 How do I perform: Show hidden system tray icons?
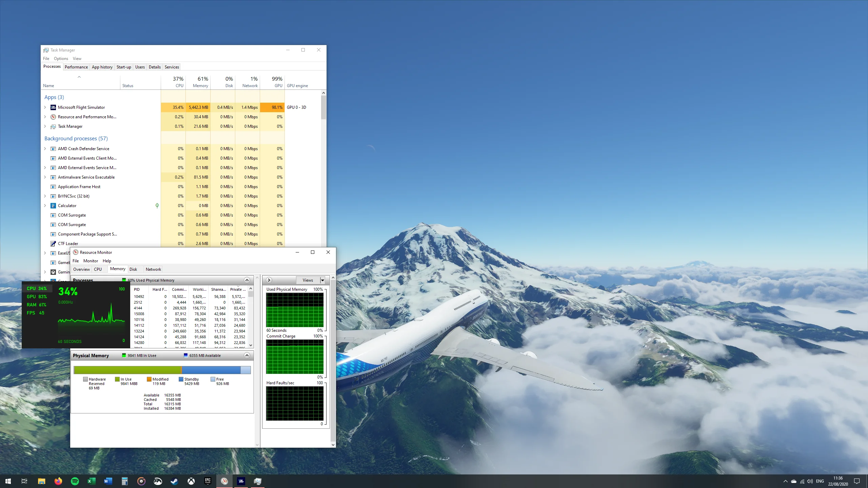point(785,481)
